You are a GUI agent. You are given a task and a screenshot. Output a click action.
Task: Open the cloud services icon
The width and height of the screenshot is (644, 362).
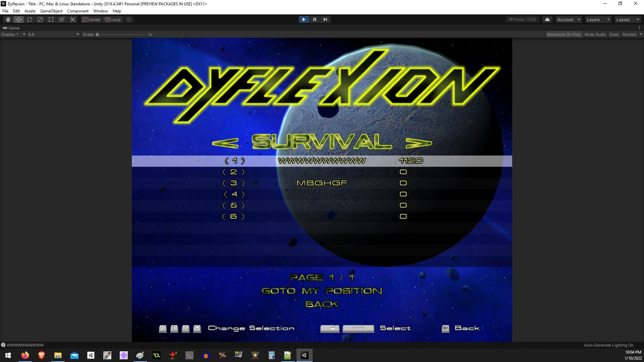tap(547, 19)
